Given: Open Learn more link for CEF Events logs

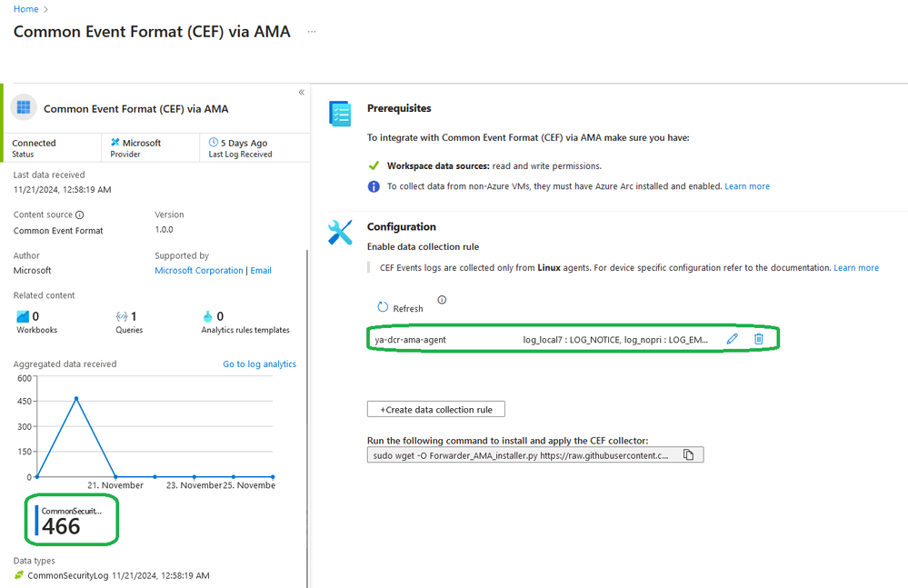Looking at the screenshot, I should tap(856, 268).
